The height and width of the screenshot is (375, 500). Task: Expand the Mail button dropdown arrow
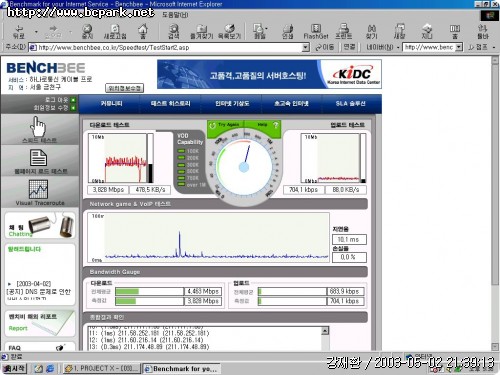[266, 29]
